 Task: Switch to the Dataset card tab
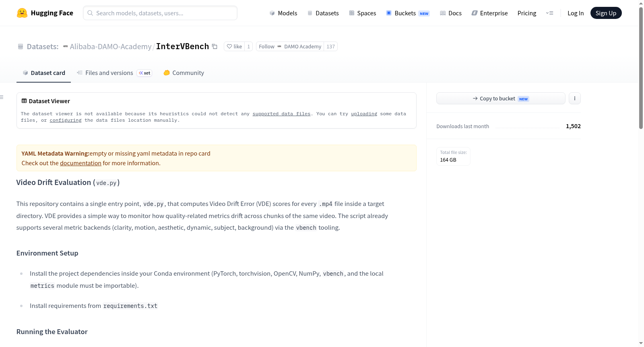click(43, 73)
